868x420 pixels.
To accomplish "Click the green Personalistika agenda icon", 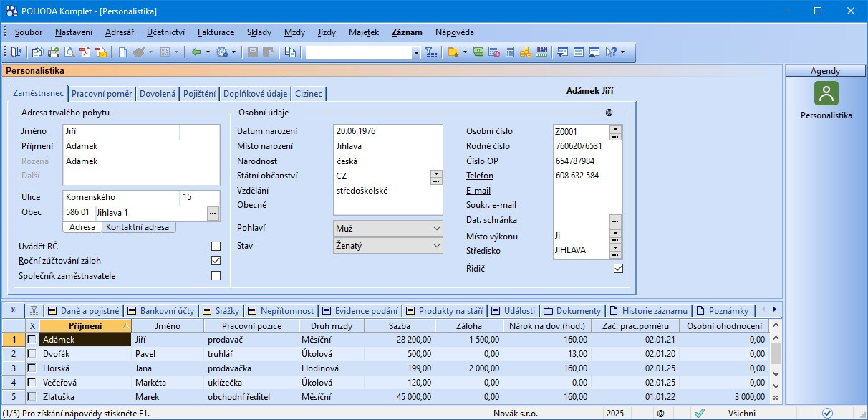I will pos(826,94).
